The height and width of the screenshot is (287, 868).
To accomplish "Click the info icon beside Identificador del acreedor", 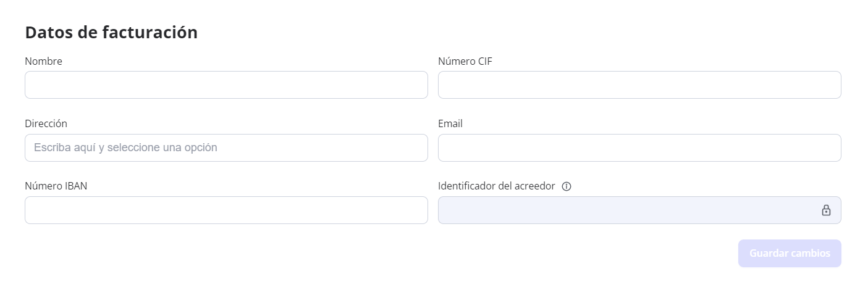I will click(567, 186).
